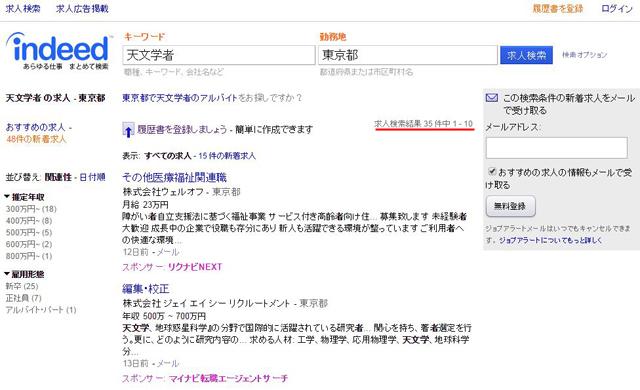Open the 求人広告掲載 top navigation link
Screen dimensions: 640x390
(x=82, y=9)
